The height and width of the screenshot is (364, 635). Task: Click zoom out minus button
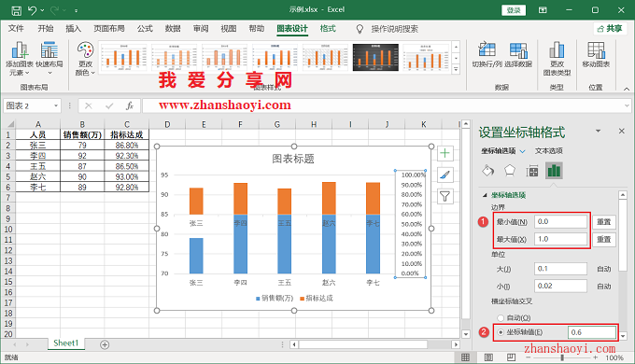528,357
